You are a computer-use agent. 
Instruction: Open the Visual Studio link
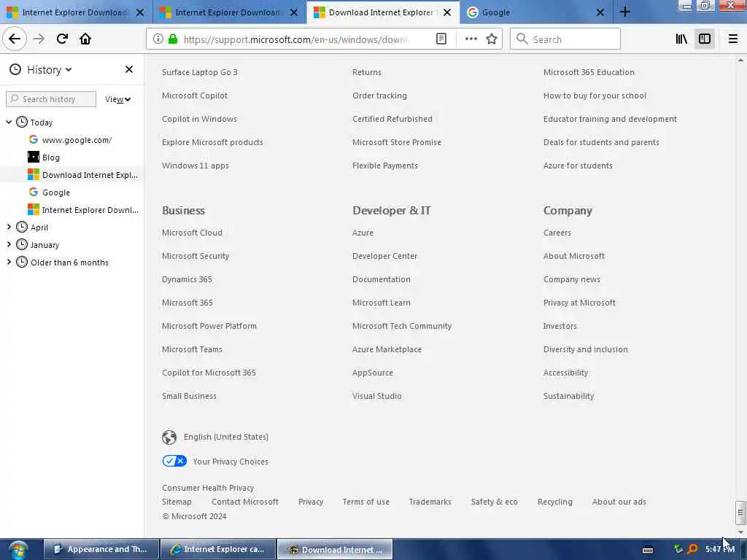click(377, 396)
